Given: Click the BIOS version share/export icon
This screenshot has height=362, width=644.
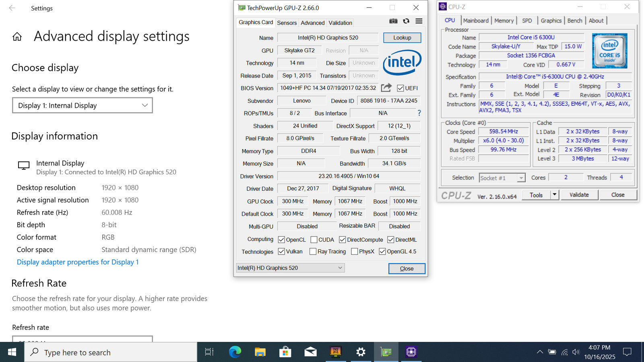Looking at the screenshot, I should 386,88.
